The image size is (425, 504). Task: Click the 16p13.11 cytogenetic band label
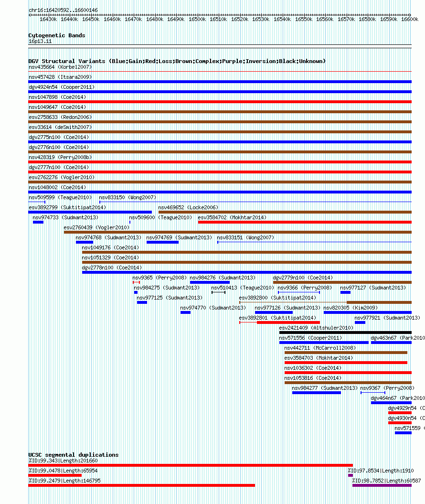click(40, 41)
